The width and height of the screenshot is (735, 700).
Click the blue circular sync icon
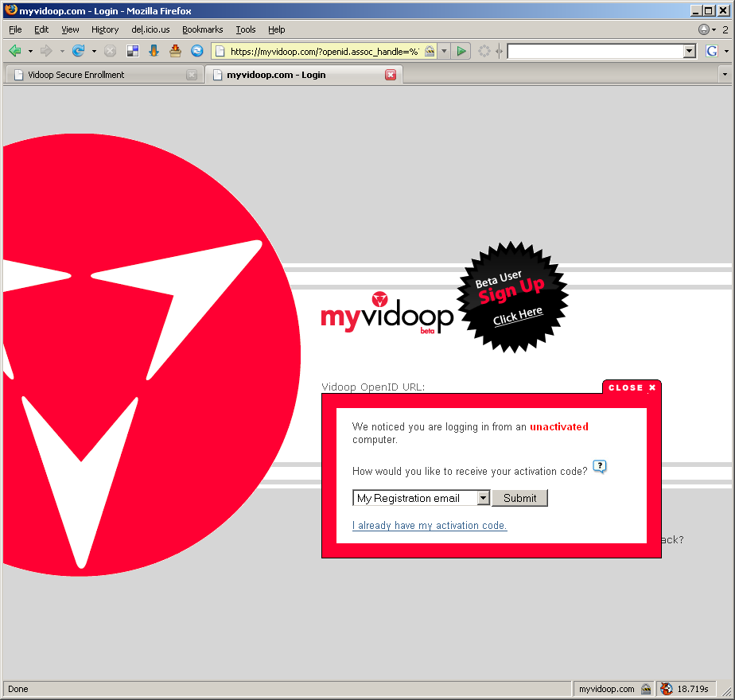(197, 51)
